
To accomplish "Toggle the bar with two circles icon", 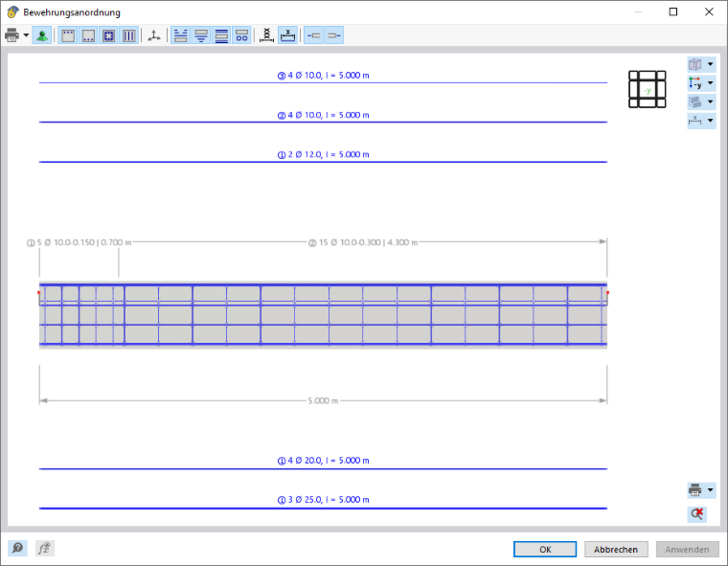I will (x=242, y=35).
